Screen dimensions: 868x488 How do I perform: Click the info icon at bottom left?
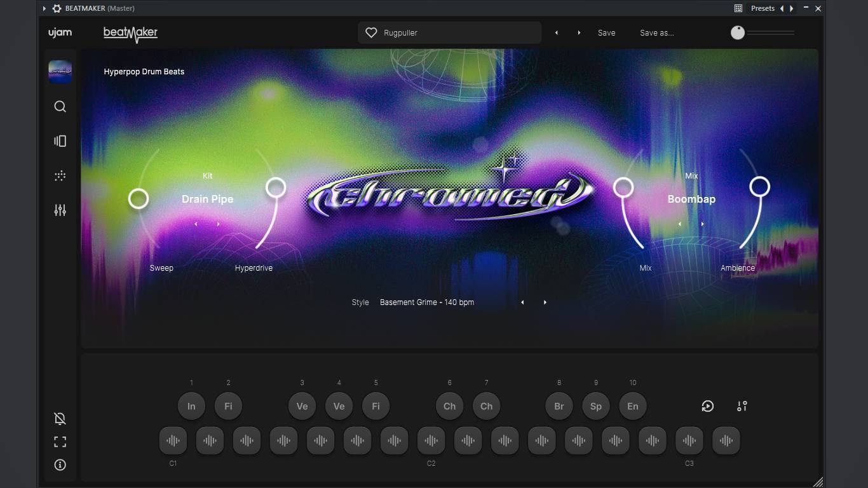tap(60, 465)
